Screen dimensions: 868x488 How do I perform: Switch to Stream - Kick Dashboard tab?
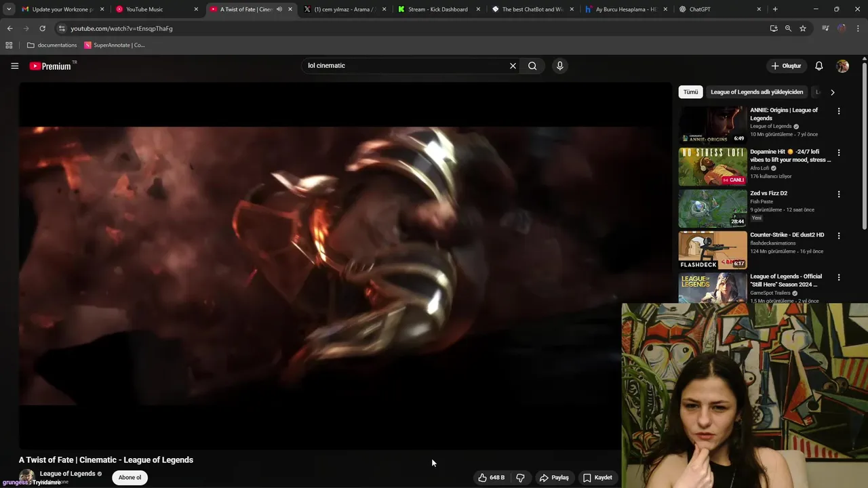437,9
